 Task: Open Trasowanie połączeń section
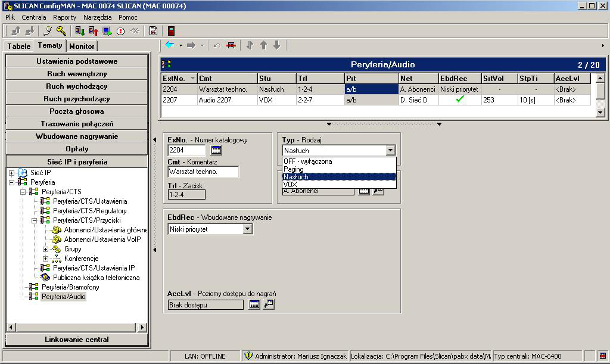click(77, 124)
